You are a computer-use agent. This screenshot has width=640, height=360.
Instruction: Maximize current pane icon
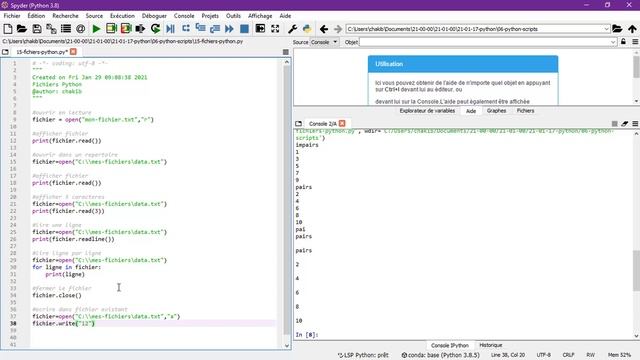tap(260, 29)
